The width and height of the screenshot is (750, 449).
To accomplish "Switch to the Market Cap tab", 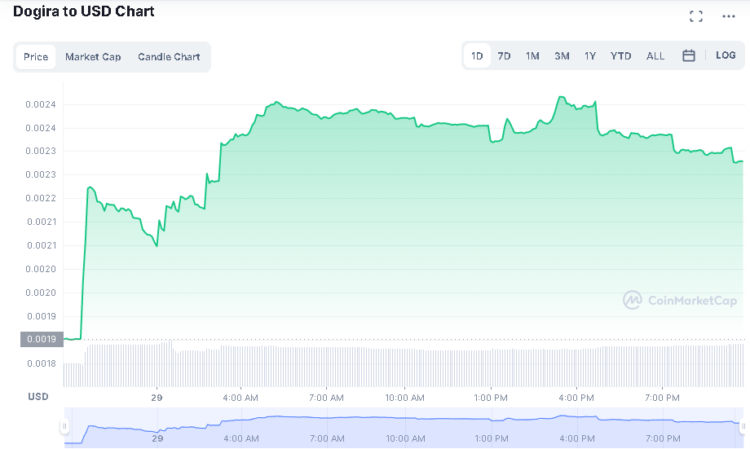I will 93,57.
